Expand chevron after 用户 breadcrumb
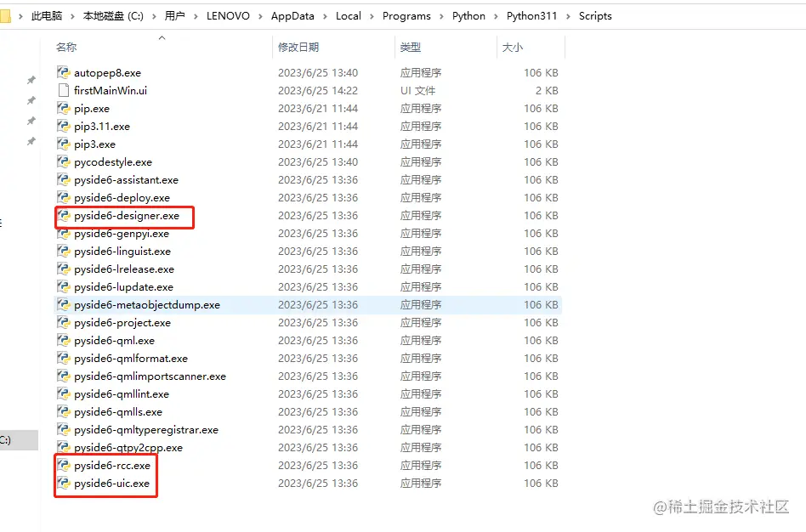This screenshot has height=532, width=806. [x=196, y=16]
